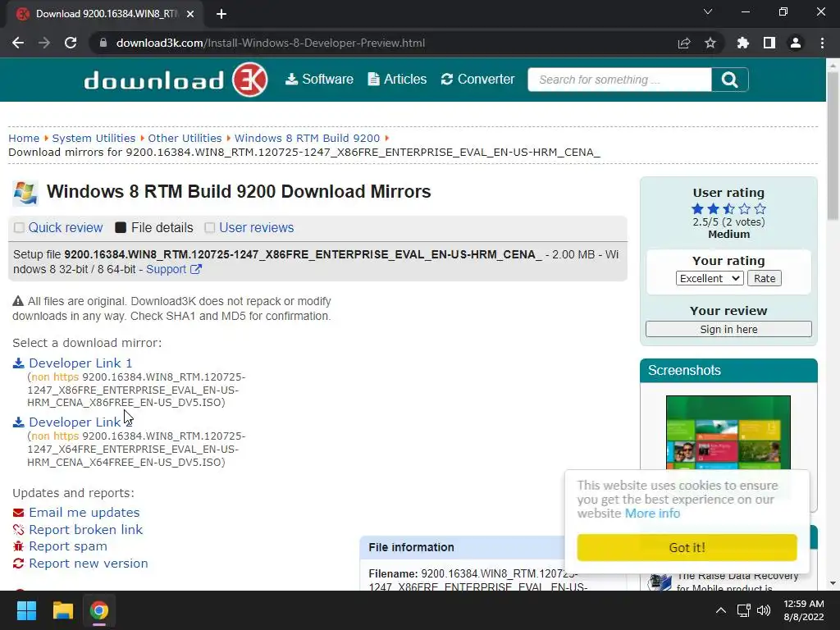Image resolution: width=840 pixels, height=630 pixels.
Task: Click Developer Link 1 mirror
Action: pyautogui.click(x=80, y=363)
